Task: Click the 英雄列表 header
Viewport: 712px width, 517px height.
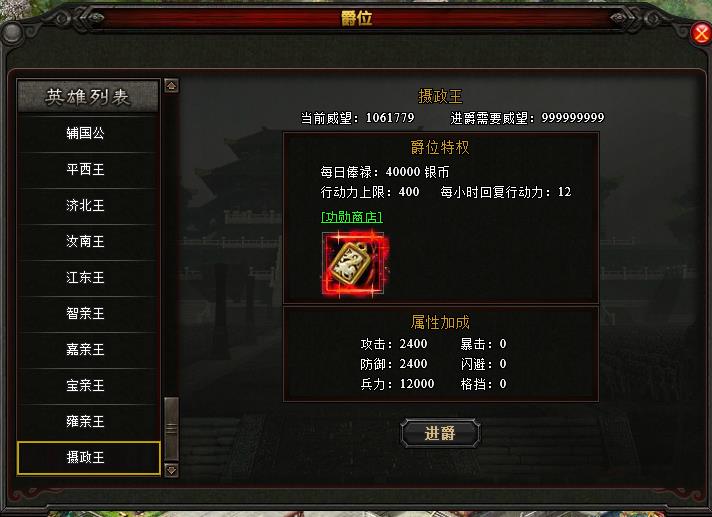Action: pyautogui.click(x=88, y=96)
